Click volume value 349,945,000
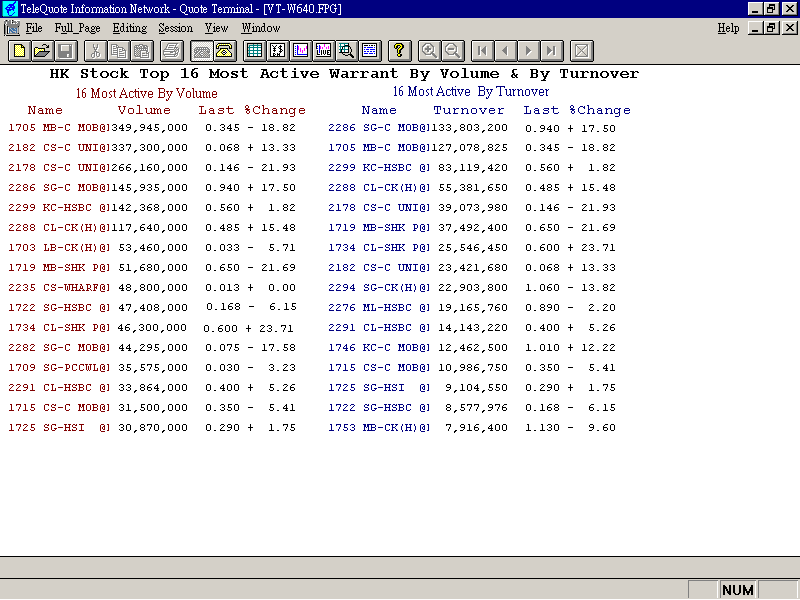 click(x=149, y=128)
